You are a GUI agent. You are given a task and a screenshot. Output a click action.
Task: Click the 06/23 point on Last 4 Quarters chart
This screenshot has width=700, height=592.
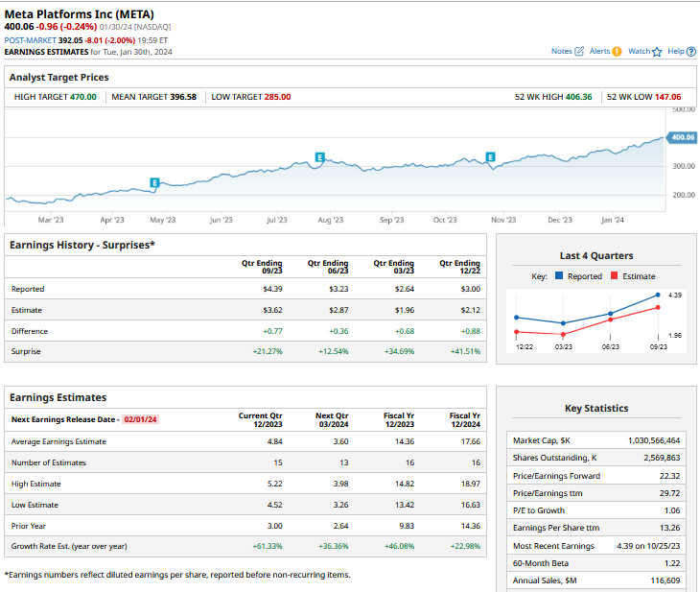click(x=611, y=314)
